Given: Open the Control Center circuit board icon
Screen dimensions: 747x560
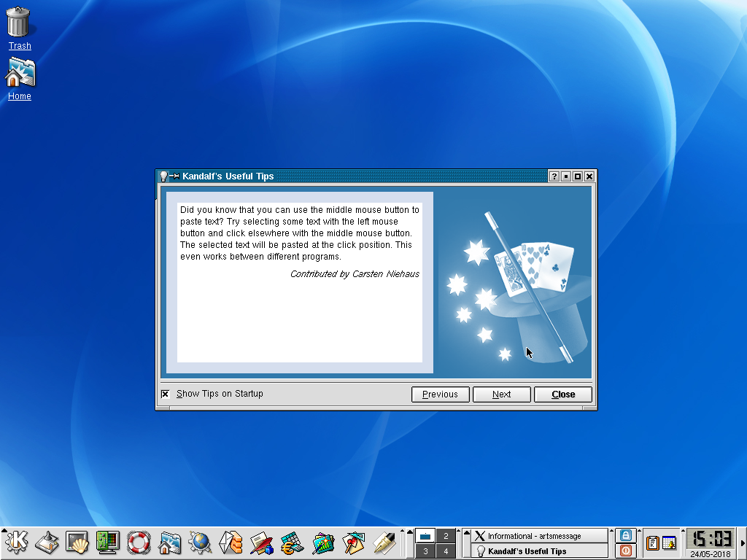Looking at the screenshot, I should point(108,542).
